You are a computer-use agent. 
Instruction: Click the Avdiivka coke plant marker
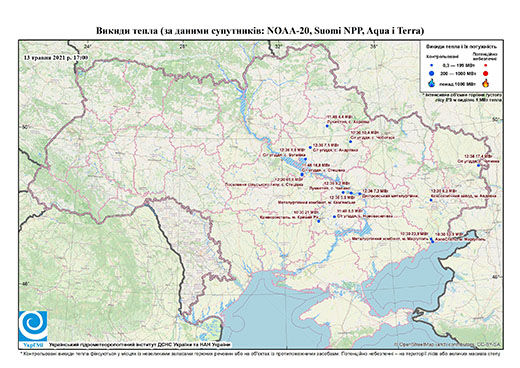coord(431,200)
